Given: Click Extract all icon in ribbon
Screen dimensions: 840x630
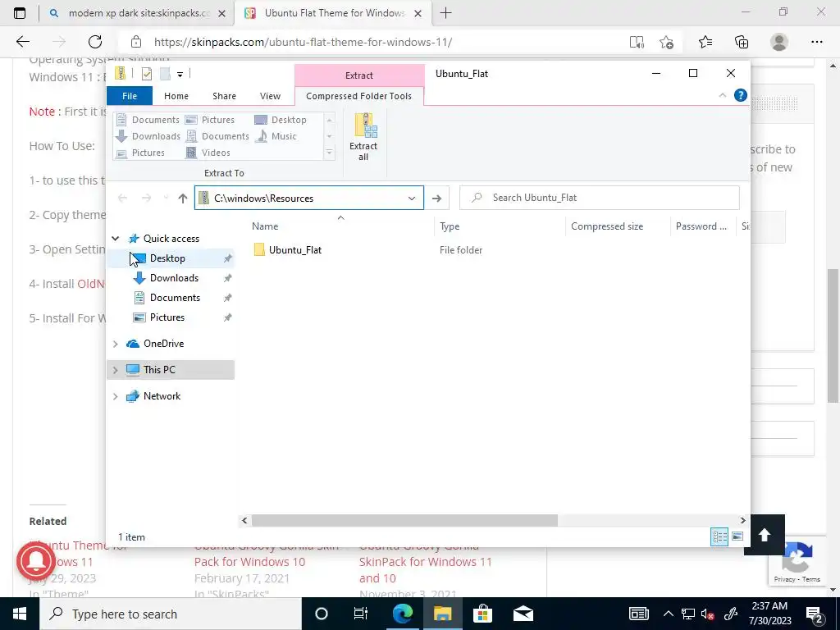Looking at the screenshot, I should pyautogui.click(x=363, y=137).
